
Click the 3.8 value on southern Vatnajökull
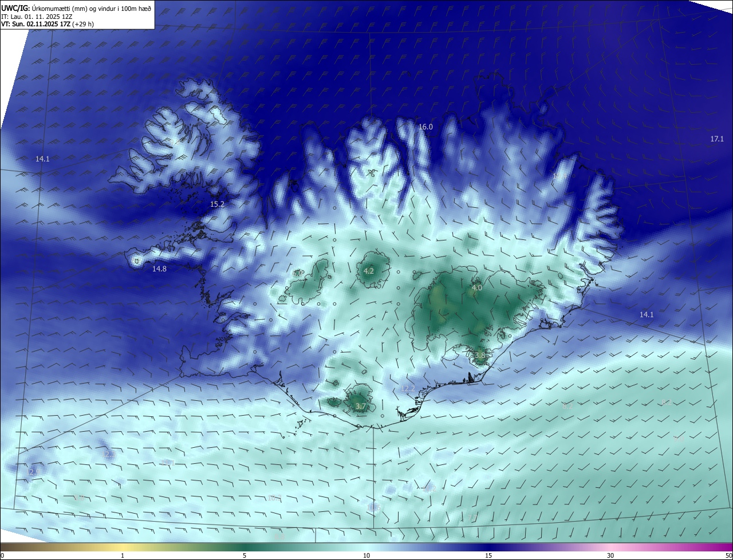click(x=480, y=356)
